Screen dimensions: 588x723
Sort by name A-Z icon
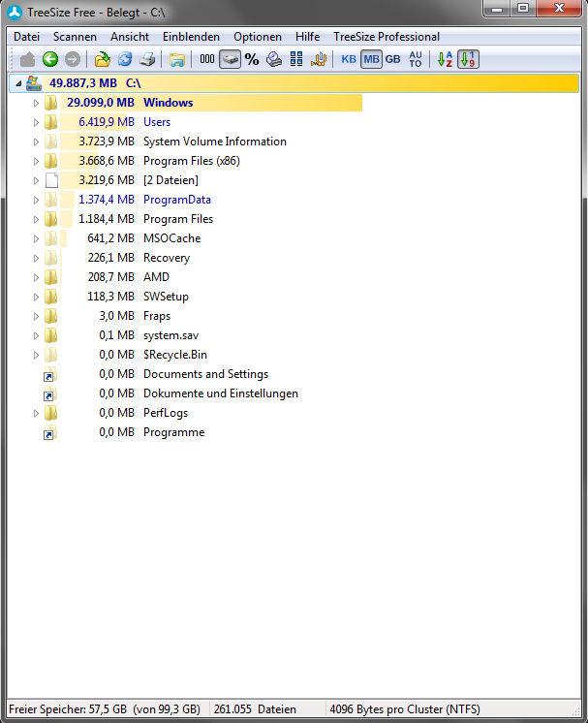click(445, 59)
